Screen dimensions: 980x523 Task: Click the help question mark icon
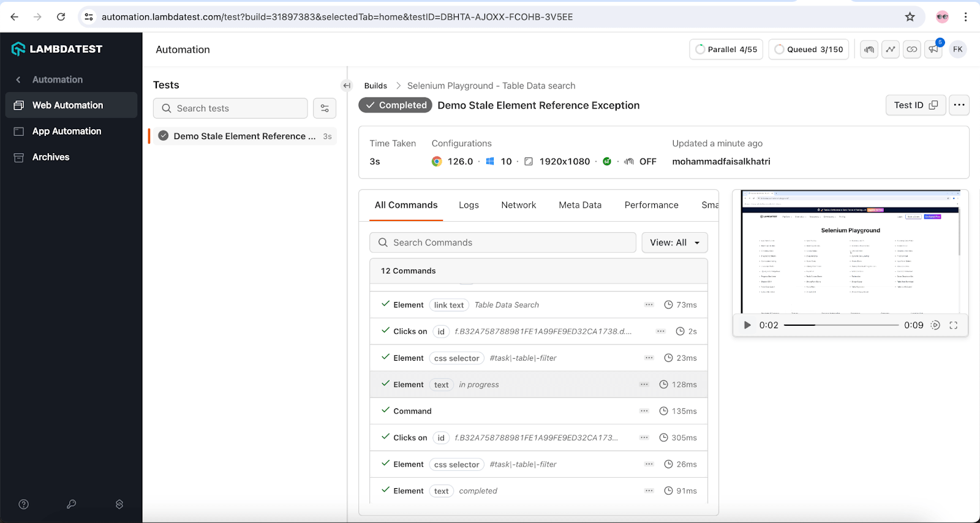point(24,504)
